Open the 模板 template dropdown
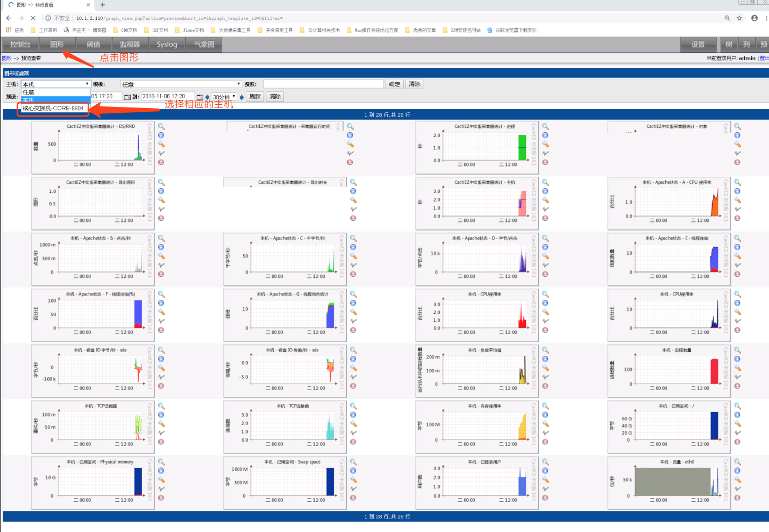769x532 pixels. click(181, 84)
